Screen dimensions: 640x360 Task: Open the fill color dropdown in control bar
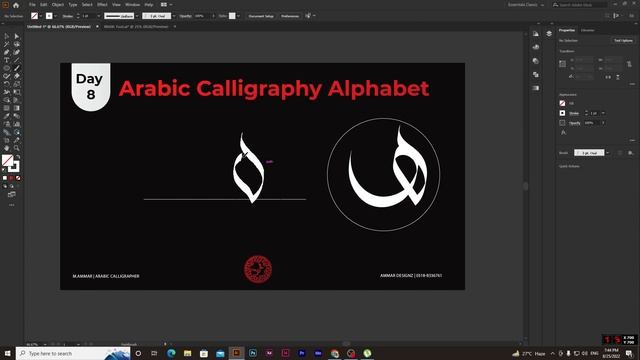(x=40, y=16)
